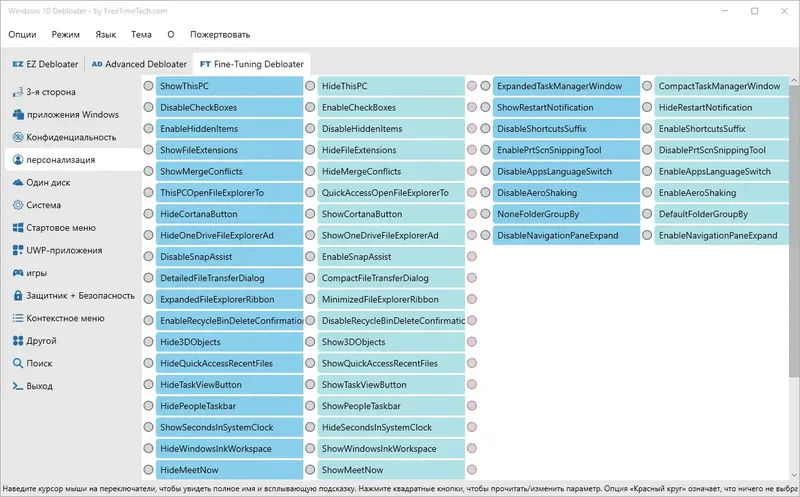The image size is (800, 497).
Task: Open Система with the gear icon
Action: (18, 205)
